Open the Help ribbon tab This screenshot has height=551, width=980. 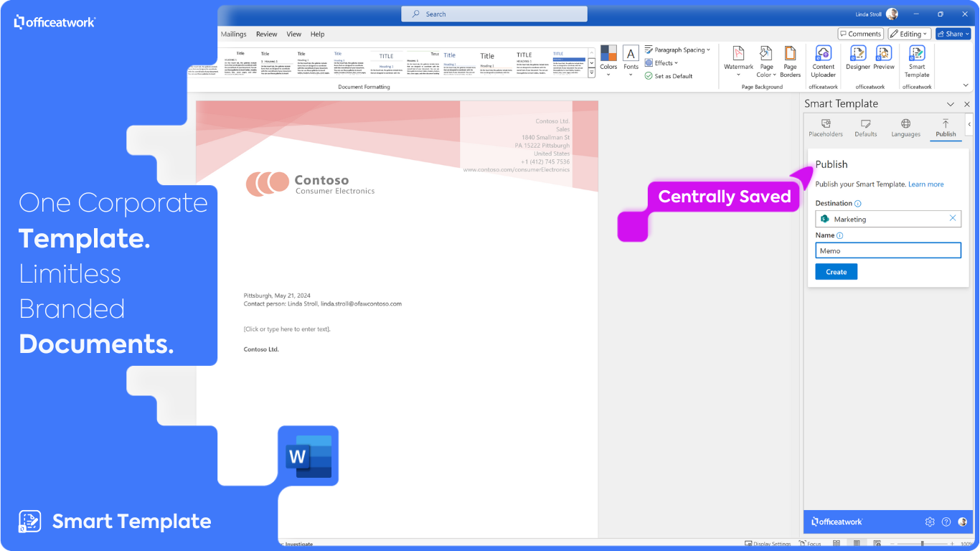coord(317,34)
